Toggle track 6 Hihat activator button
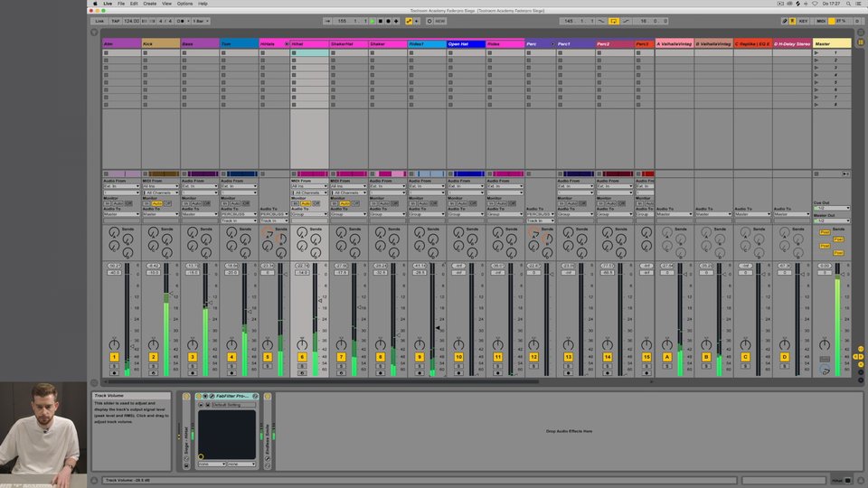Screen dimensions: 868x488 pos(302,357)
